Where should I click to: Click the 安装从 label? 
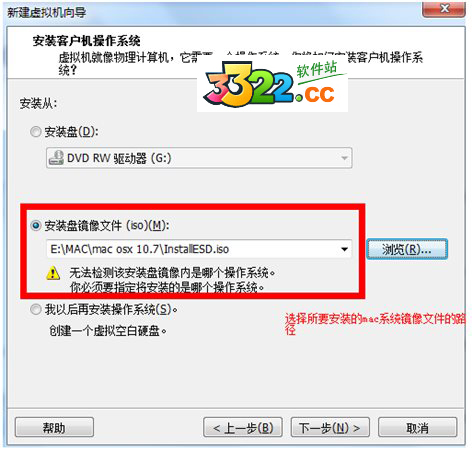(x=38, y=103)
